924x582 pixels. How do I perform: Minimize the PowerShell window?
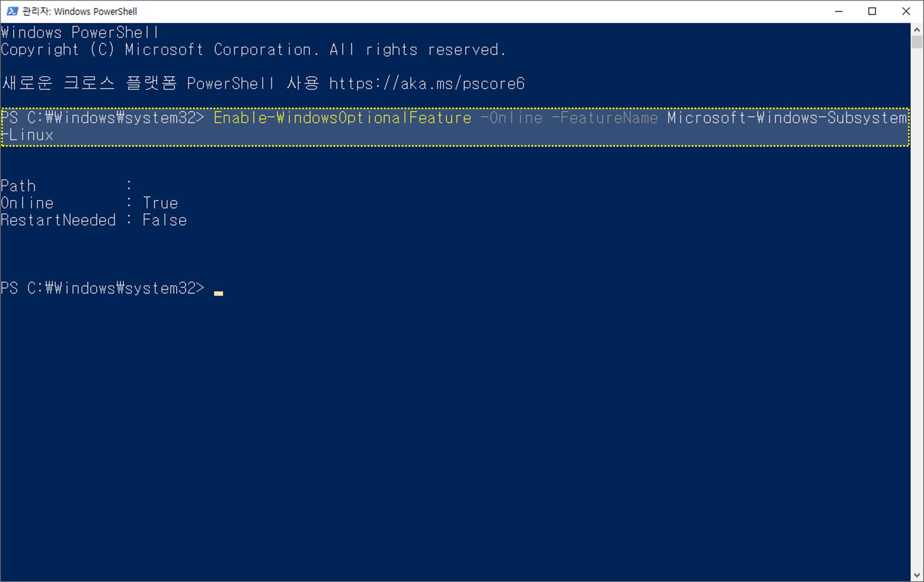coord(839,11)
